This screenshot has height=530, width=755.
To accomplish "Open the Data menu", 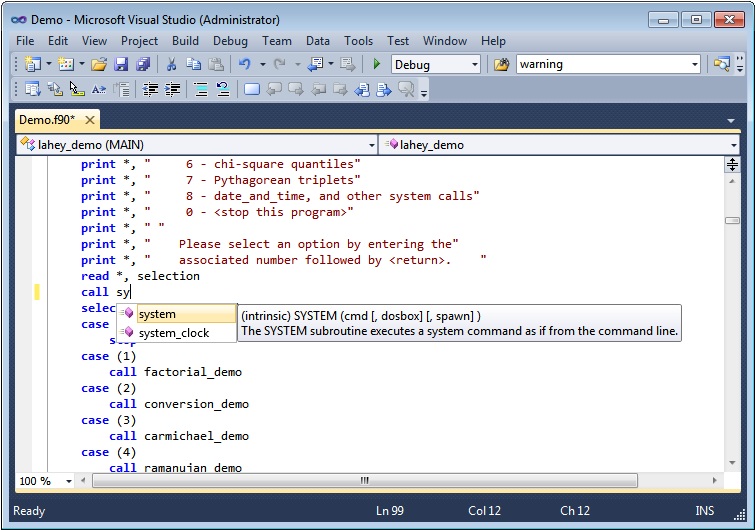I will pyautogui.click(x=318, y=41).
